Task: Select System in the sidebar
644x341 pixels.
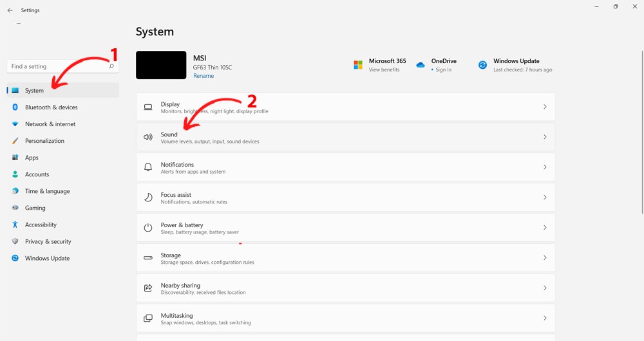Action: pos(63,90)
